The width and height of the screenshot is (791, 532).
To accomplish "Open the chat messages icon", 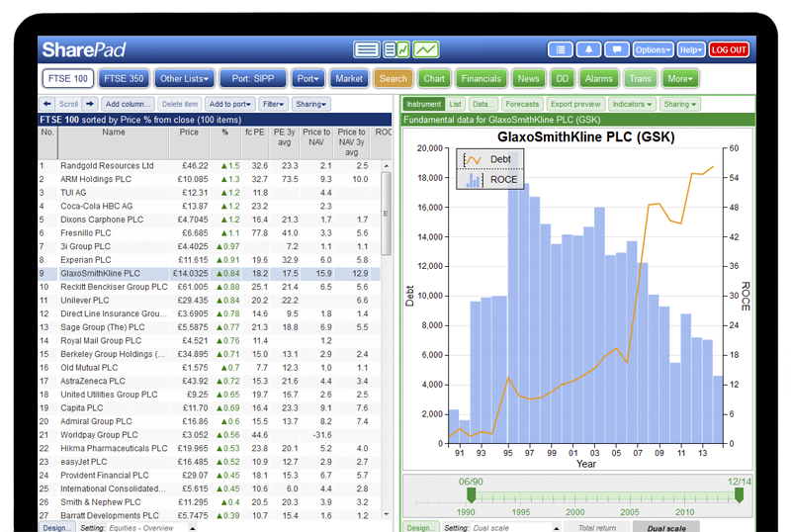I will point(616,49).
